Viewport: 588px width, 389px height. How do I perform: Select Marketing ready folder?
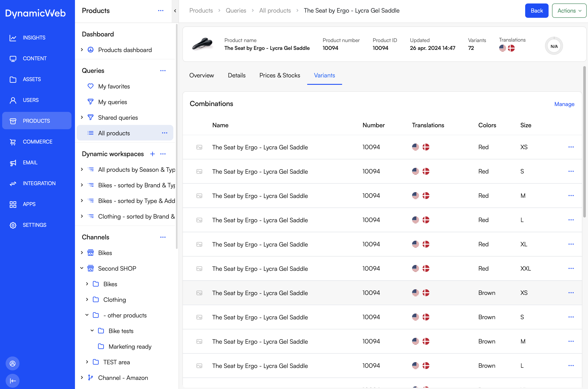pos(130,346)
